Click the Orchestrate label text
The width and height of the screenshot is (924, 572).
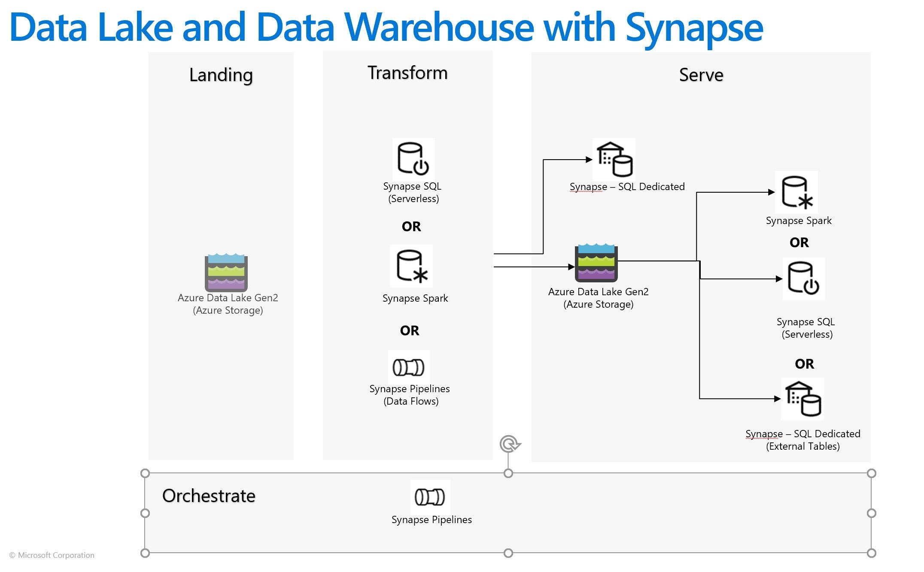tap(209, 496)
